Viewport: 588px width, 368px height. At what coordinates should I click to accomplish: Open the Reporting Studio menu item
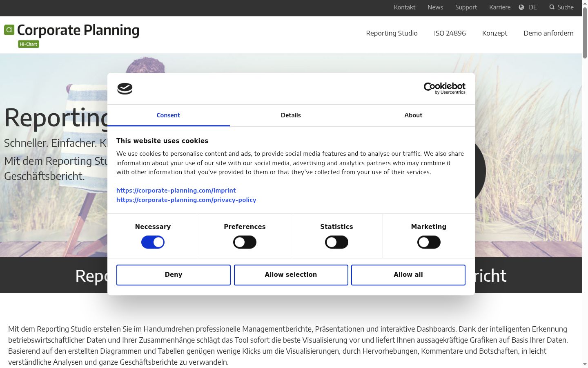click(392, 33)
